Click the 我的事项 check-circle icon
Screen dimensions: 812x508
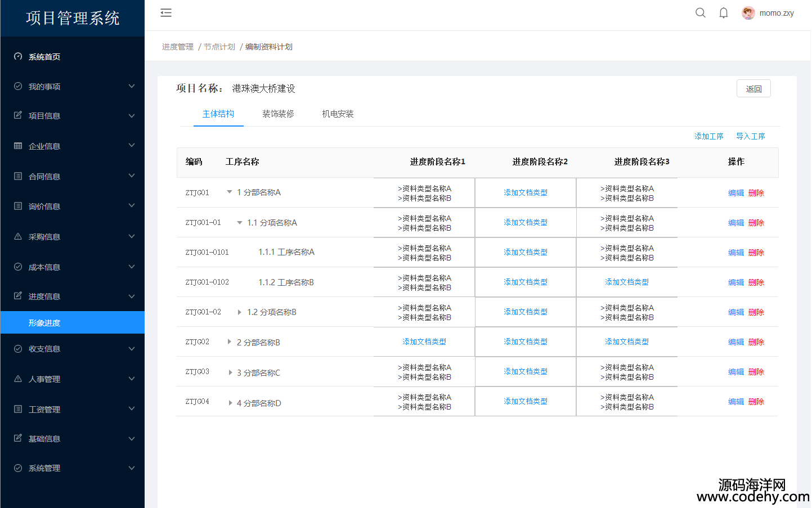[x=18, y=86]
